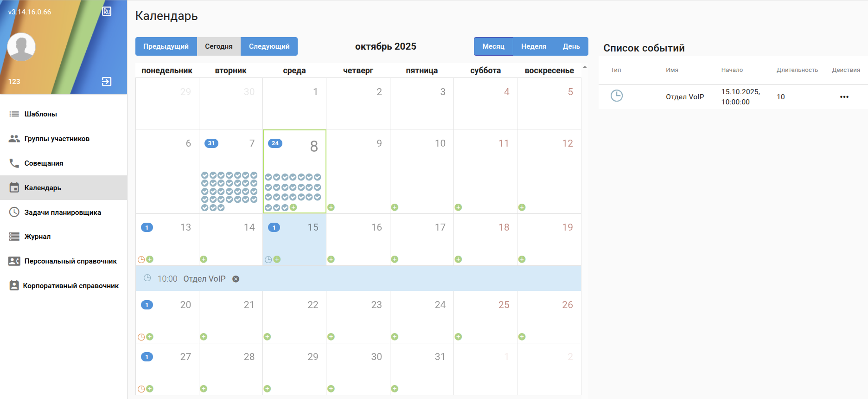Click the clock icon on October 13
The height and width of the screenshot is (399, 868).
(141, 259)
